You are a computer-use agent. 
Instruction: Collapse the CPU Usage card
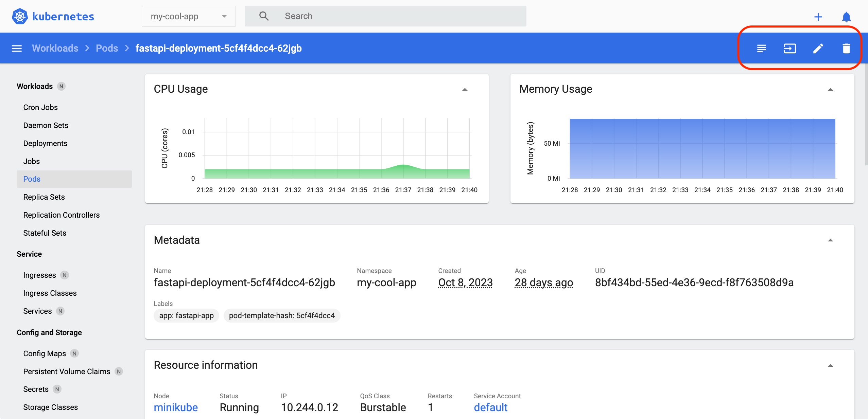click(465, 89)
